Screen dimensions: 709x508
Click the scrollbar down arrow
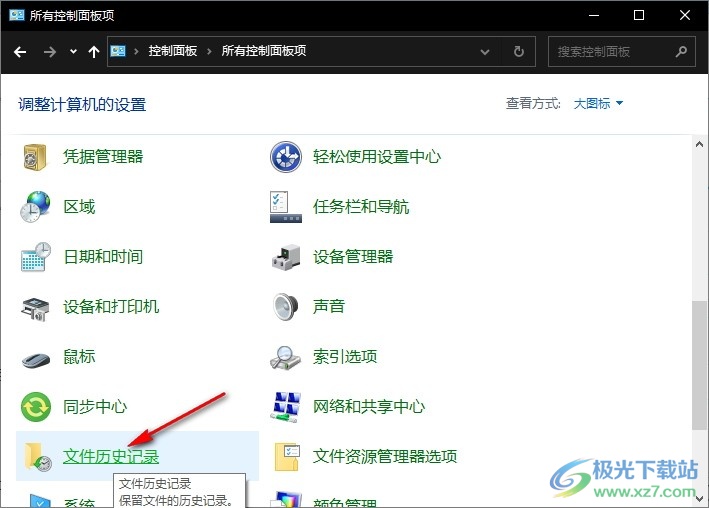pos(699,498)
